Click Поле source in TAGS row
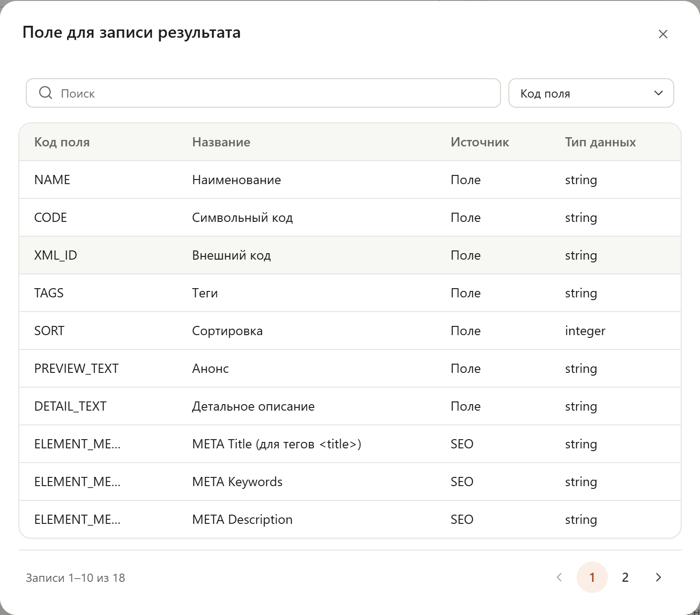 466,293
